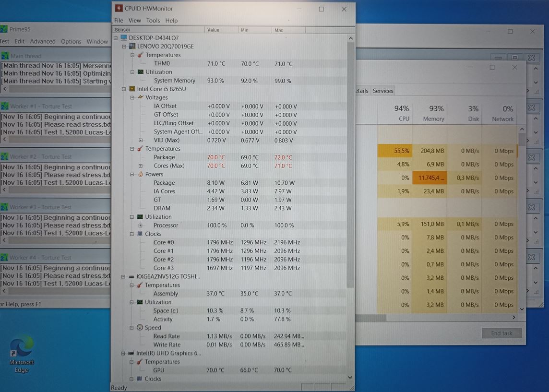Expand the VID (Max) entry
Image resolution: width=549 pixels, height=392 pixels.
[141, 141]
